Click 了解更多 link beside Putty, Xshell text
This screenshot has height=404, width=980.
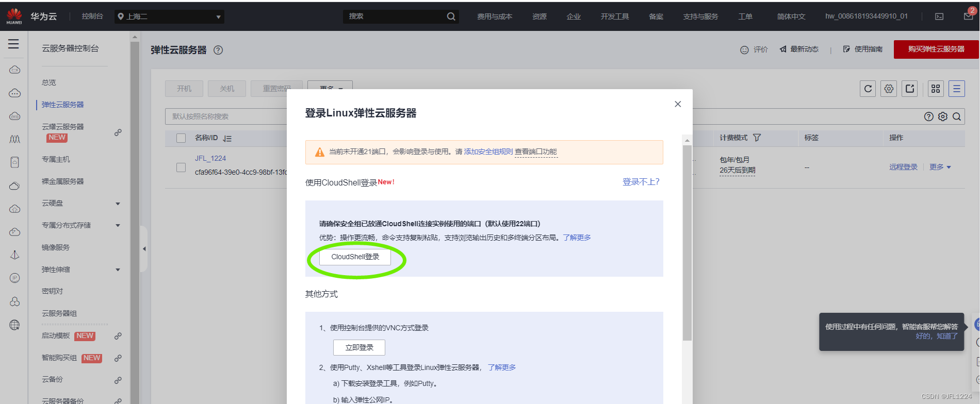502,367
